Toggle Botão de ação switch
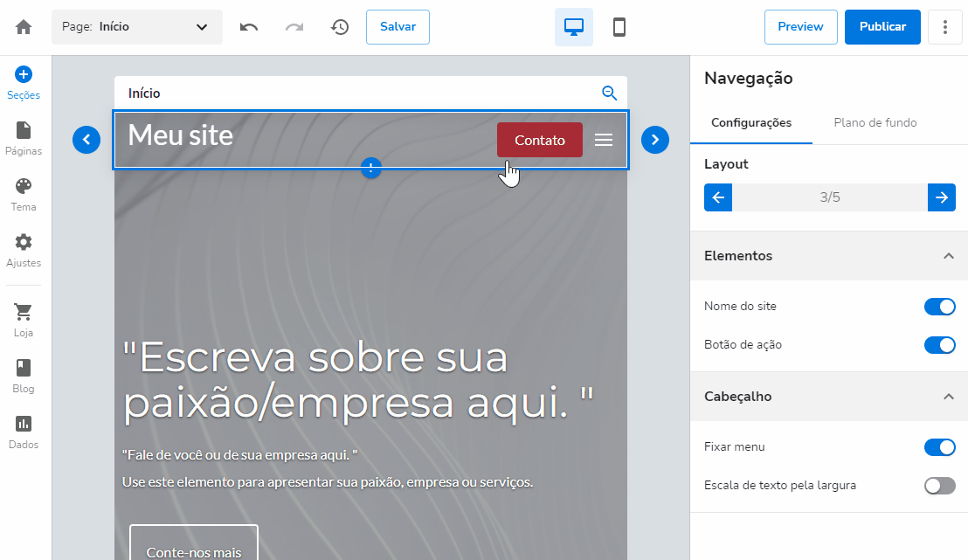This screenshot has height=560, width=968. pyautogui.click(x=939, y=344)
